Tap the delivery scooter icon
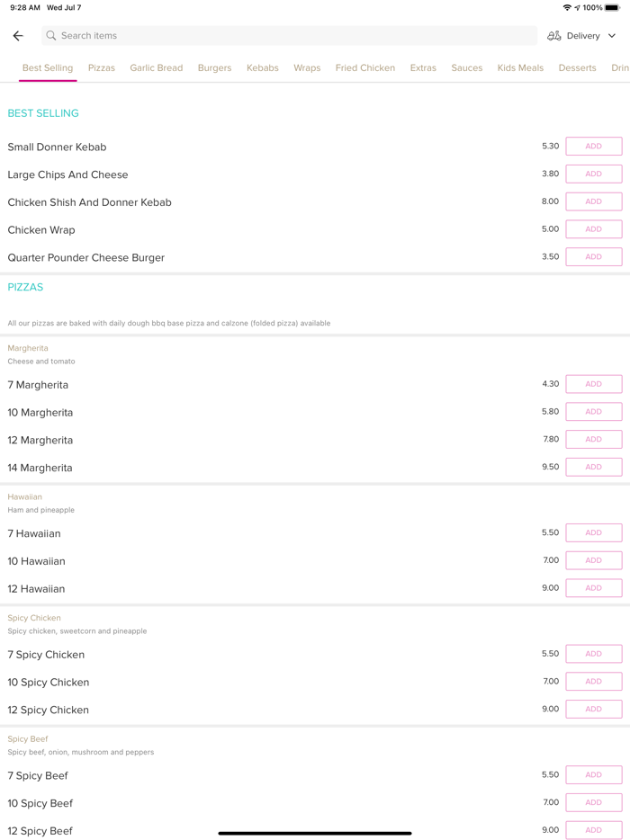The height and width of the screenshot is (840, 630). 554,36
